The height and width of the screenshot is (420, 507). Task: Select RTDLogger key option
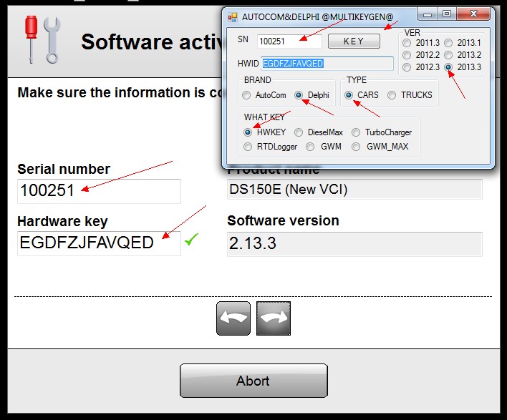tap(248, 147)
